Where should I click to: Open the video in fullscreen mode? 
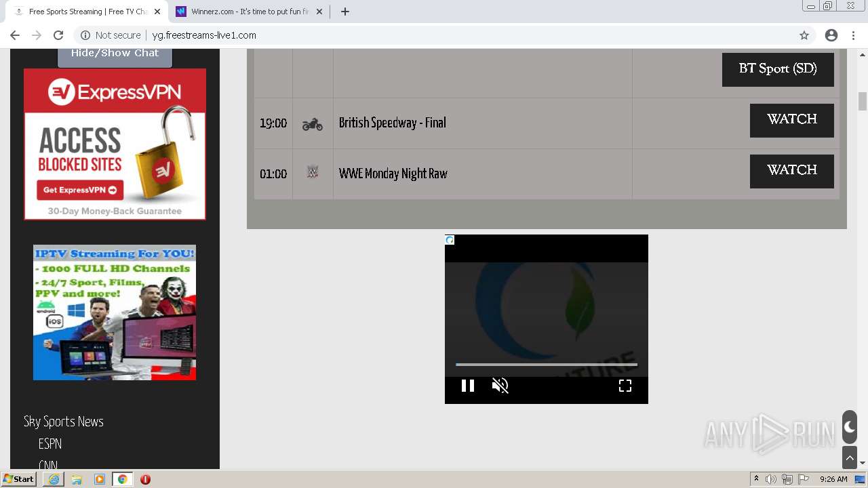625,386
